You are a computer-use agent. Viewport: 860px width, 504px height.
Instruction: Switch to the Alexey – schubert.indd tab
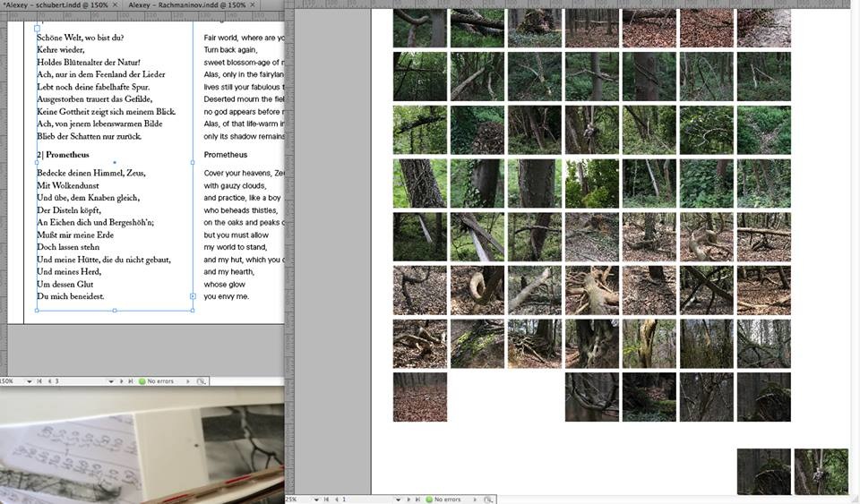[x=54, y=4]
